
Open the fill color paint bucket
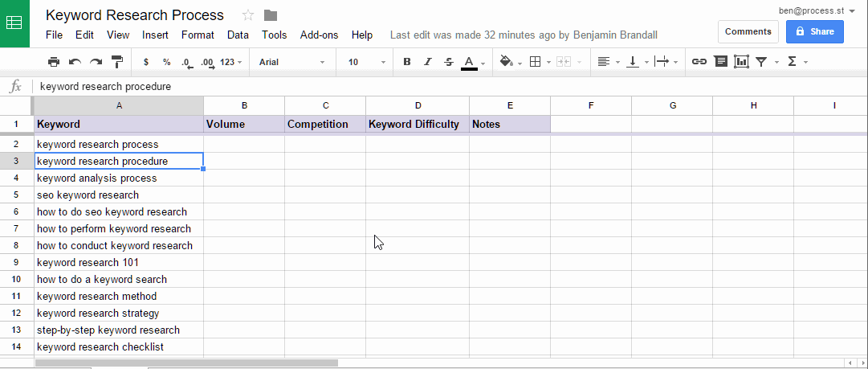(507, 62)
